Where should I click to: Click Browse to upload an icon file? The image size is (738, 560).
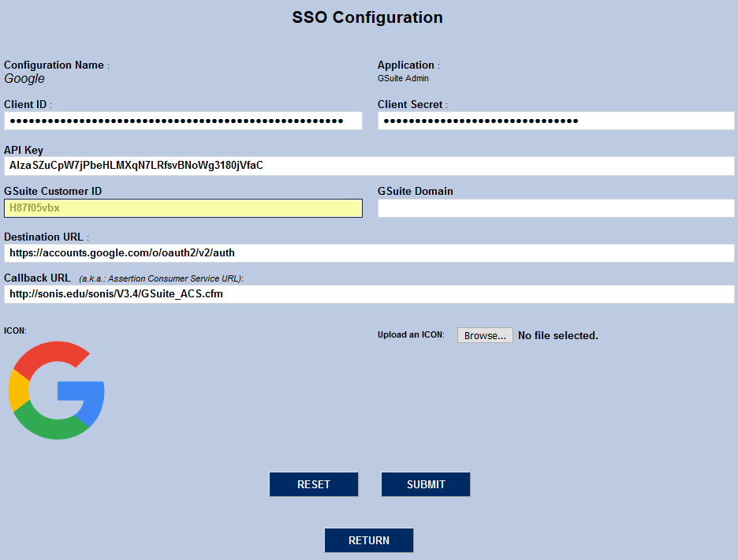point(485,335)
